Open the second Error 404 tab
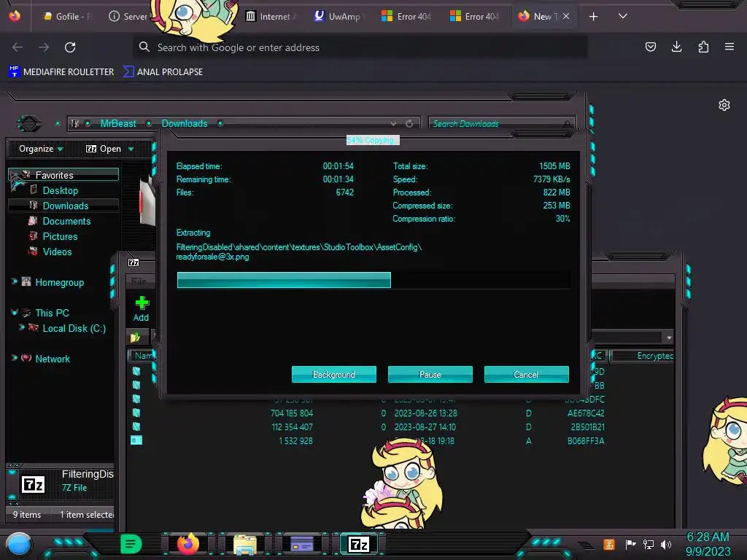The image size is (747, 560). [474, 16]
